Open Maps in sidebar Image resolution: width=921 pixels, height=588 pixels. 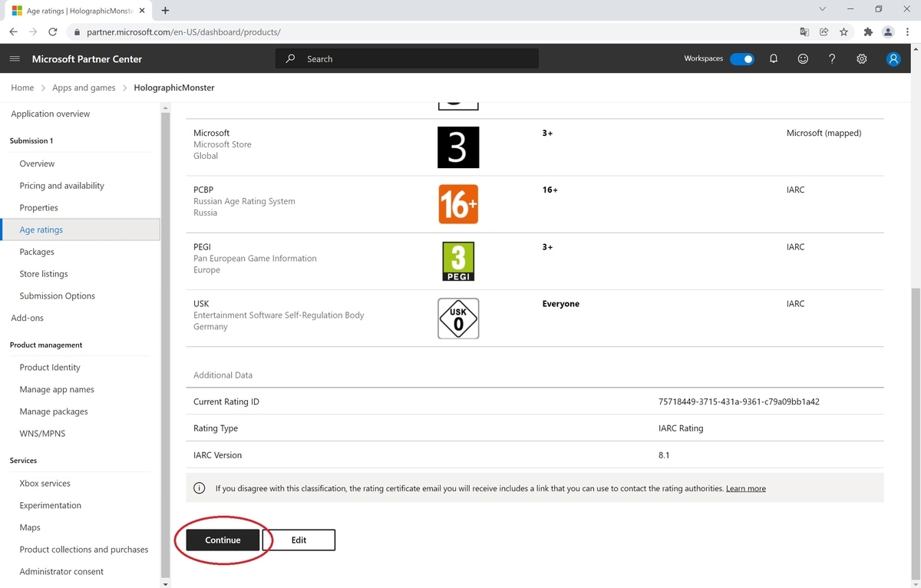30,527
